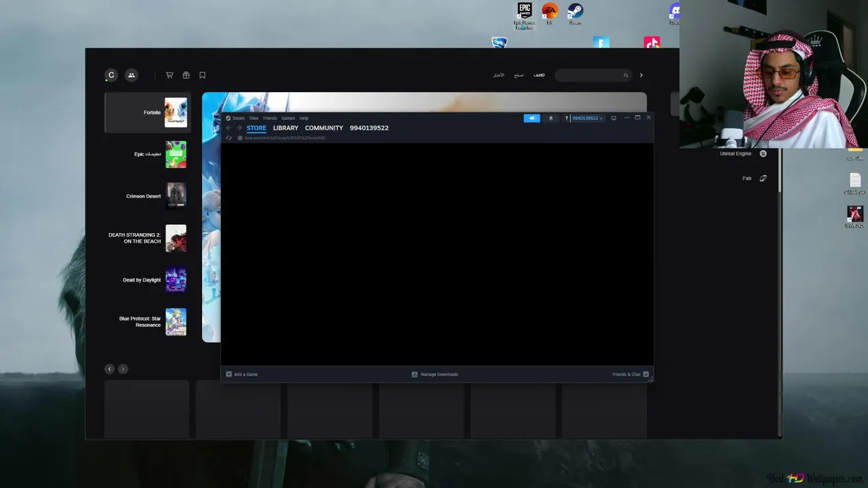Open the Help menu in Steam
Image resolution: width=868 pixels, height=488 pixels.
tap(304, 118)
